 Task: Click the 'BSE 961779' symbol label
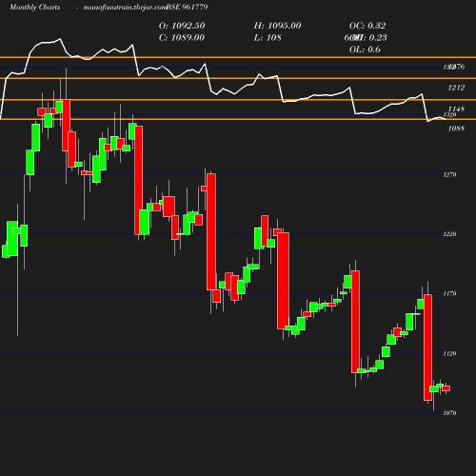[x=188, y=7]
